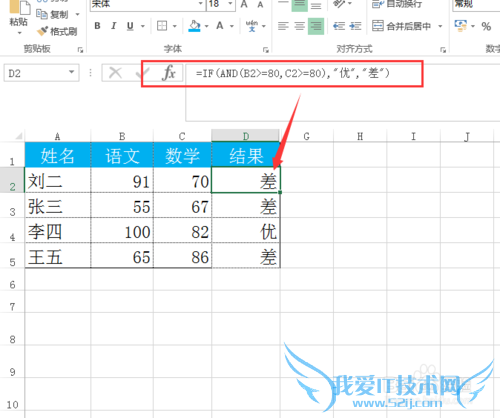Toggle align right
The width and height of the screenshot is (500, 418).
316,26
